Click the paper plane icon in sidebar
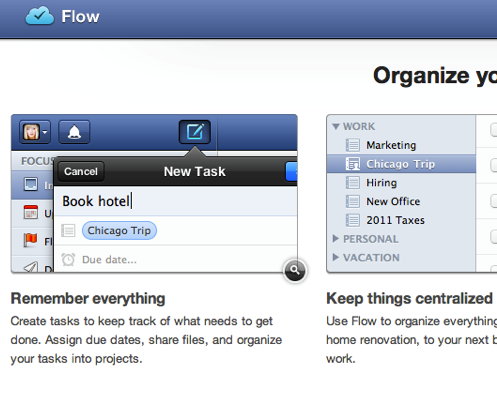The image size is (497, 412). (x=31, y=267)
